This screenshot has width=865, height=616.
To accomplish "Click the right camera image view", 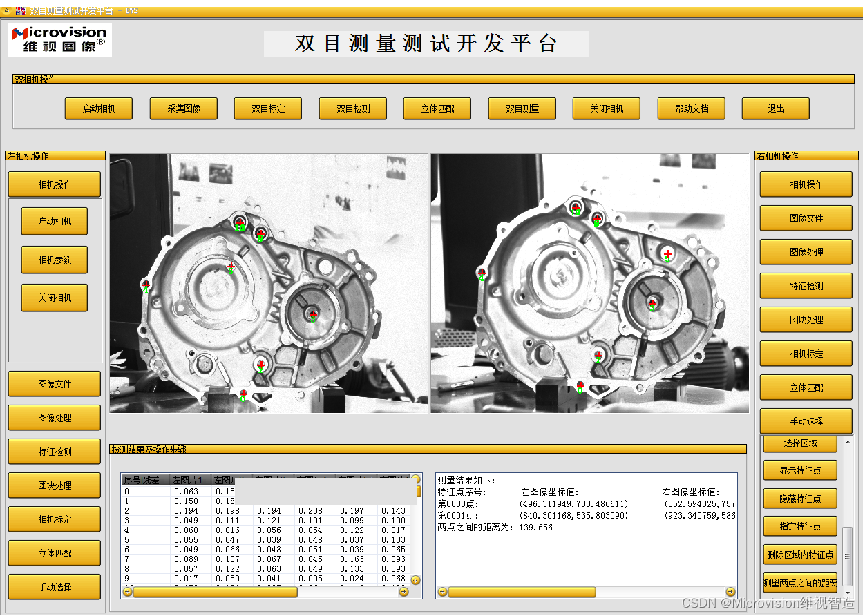I will tap(590, 283).
